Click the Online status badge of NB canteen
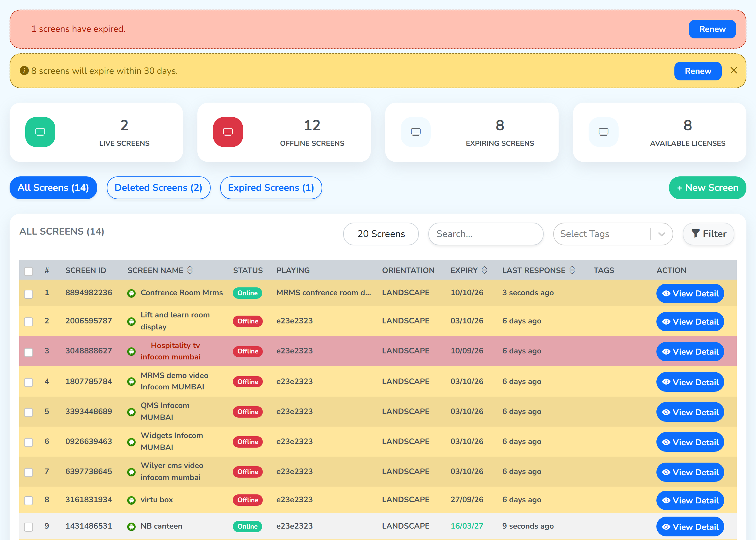This screenshot has width=756, height=540. tap(247, 526)
